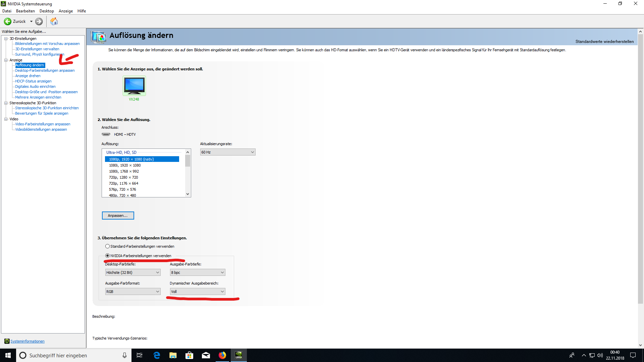Select Standard-Farbeinstellungen verwenden radio button
644x362 pixels.
coord(107,246)
